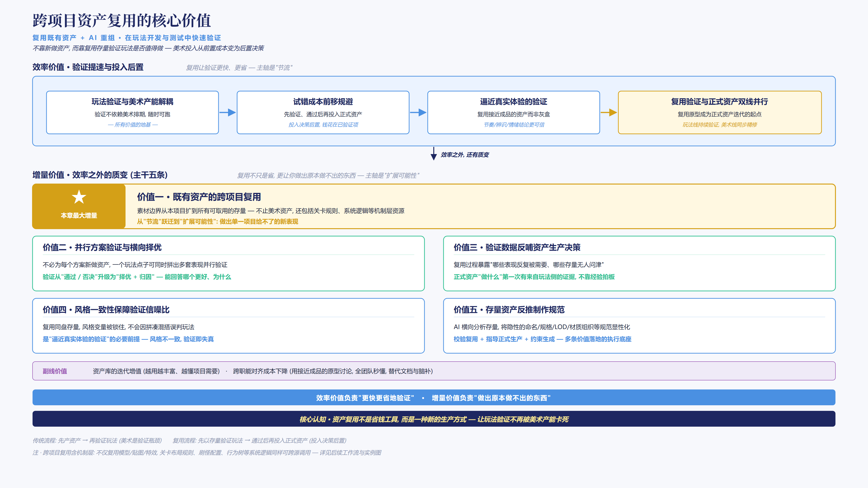The height and width of the screenshot is (488, 868).
Task: Click the navy banner 核心认知 · 资产复用不是省钱工具
Action: click(x=434, y=419)
